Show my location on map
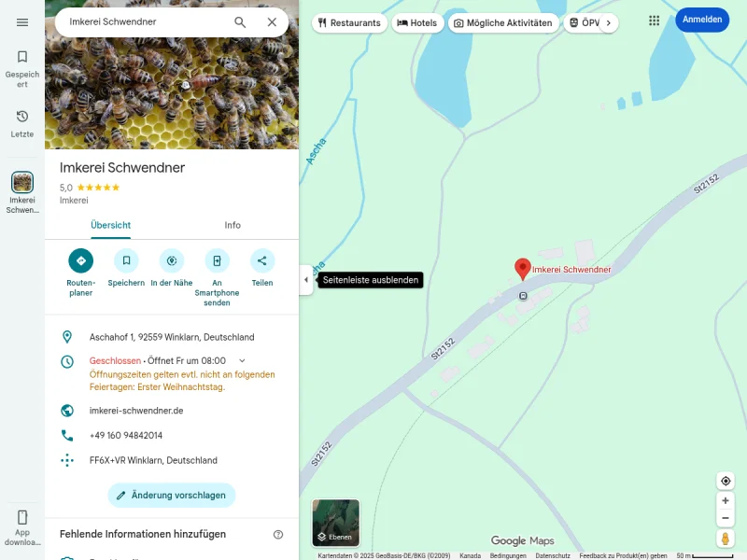Screen dimensions: 747x560 pos(726,481)
